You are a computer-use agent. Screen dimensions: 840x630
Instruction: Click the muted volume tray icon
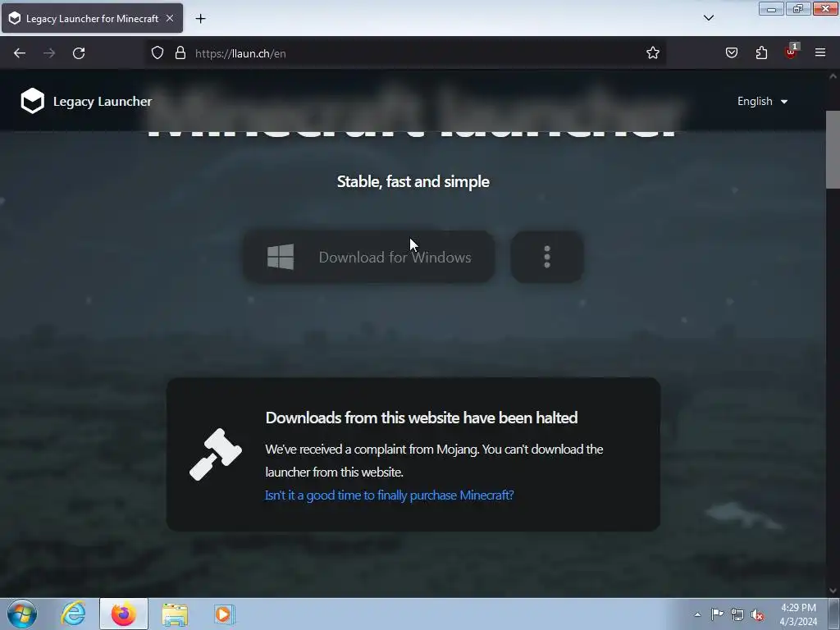click(757, 614)
